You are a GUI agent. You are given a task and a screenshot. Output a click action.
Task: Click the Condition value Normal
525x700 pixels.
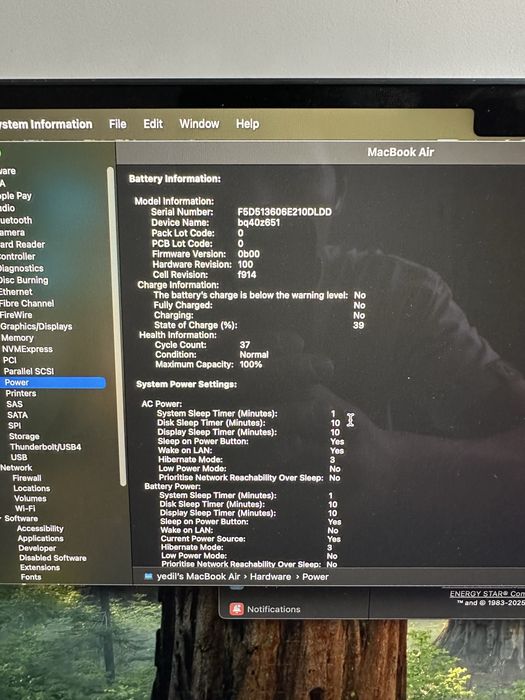(x=254, y=354)
